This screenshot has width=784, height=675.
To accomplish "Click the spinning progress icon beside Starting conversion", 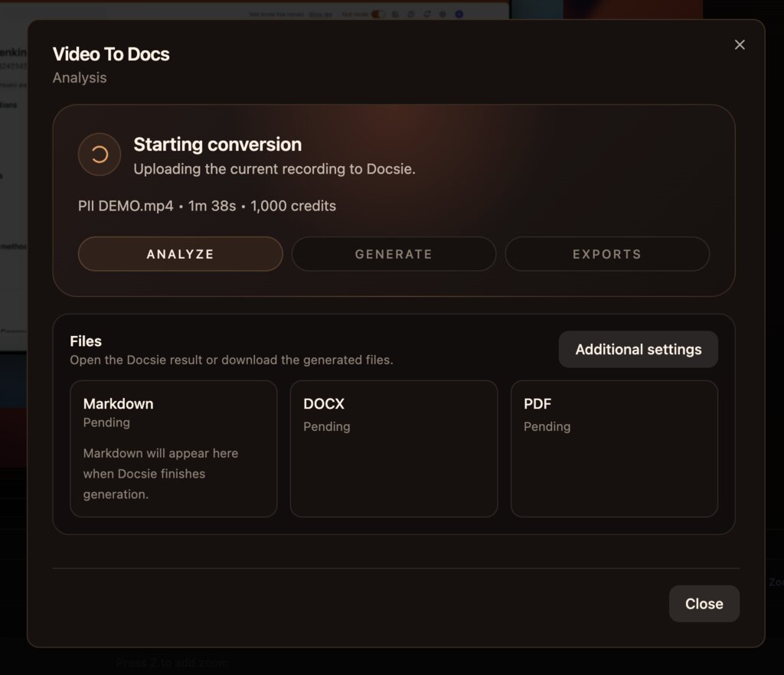I will coord(100,155).
